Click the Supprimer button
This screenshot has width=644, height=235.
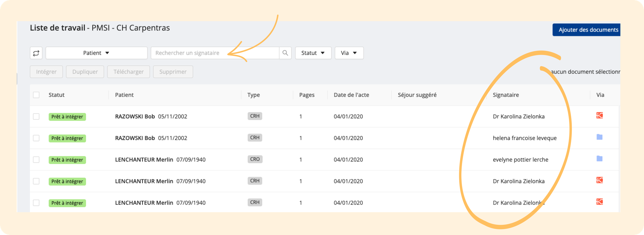click(173, 72)
